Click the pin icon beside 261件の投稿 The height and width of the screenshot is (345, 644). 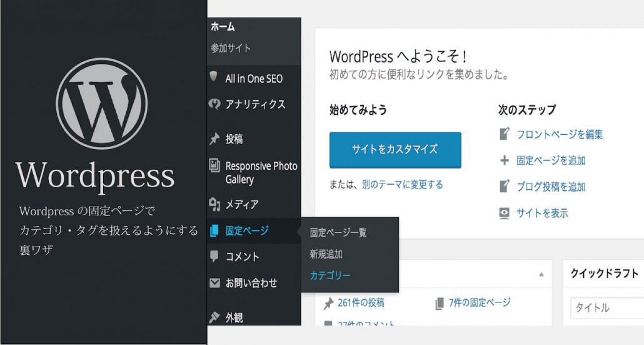(x=328, y=304)
